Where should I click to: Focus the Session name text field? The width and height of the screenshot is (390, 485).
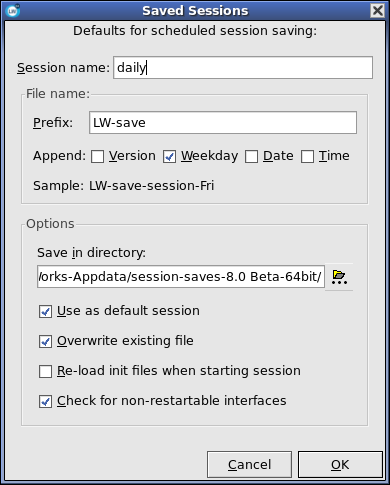click(x=243, y=68)
